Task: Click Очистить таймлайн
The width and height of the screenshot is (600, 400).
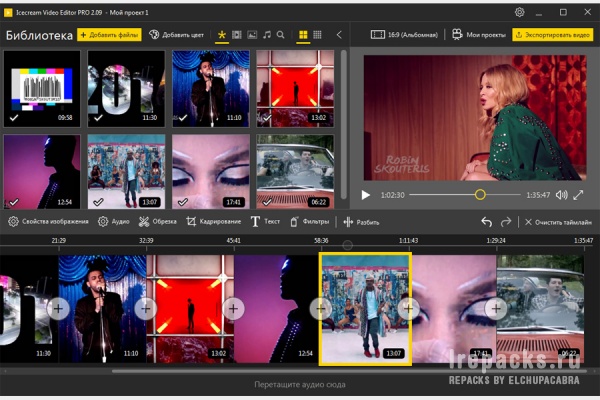Action: click(x=558, y=222)
